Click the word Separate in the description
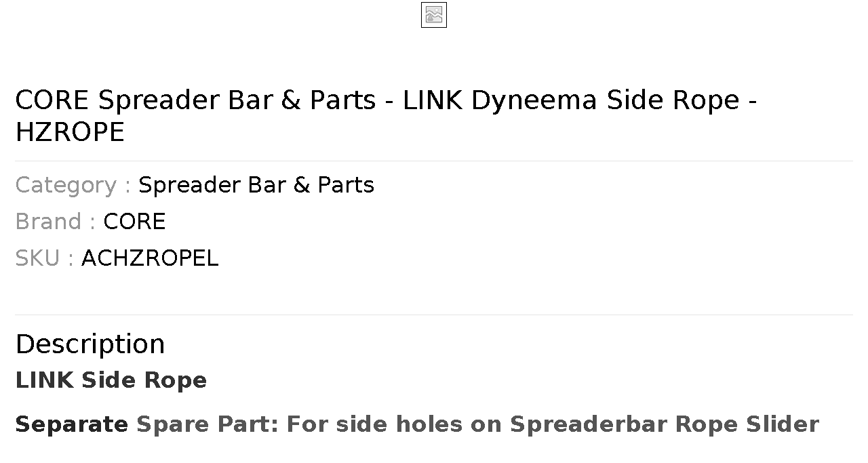 point(72,424)
